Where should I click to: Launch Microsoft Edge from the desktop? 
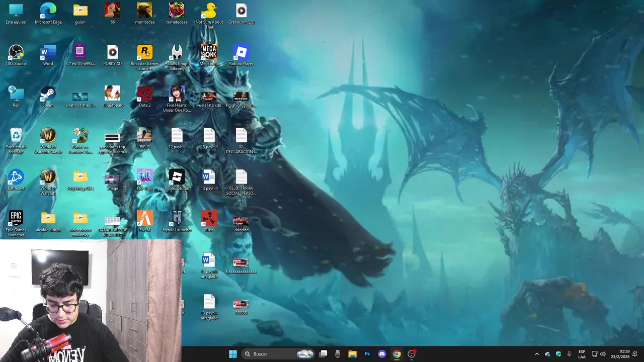point(48,14)
